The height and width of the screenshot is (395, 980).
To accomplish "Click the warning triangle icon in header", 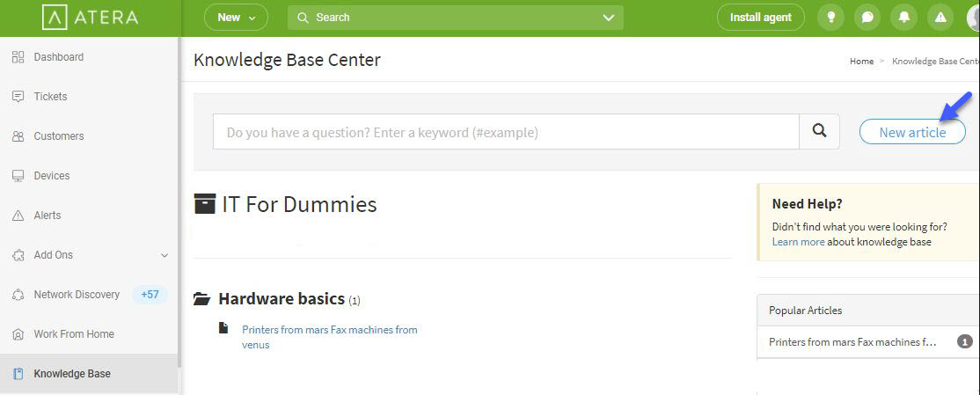I will point(940,18).
